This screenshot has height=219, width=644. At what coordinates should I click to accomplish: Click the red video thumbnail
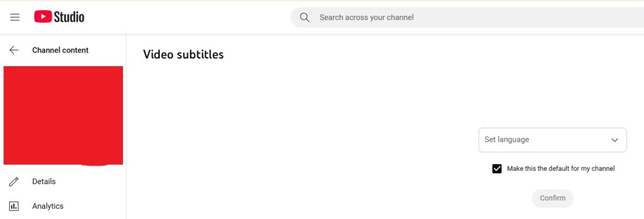63,115
